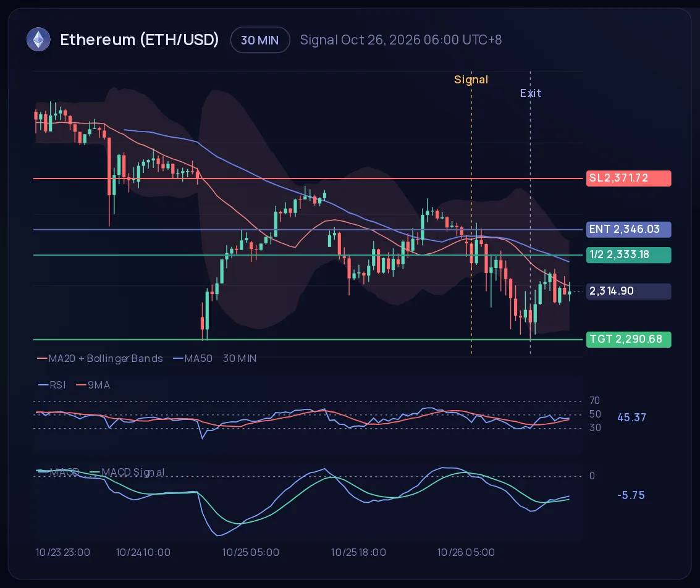Screen dimensions: 700x588
Task: Click the 10/25 05:00 time label
Action: click(x=250, y=552)
